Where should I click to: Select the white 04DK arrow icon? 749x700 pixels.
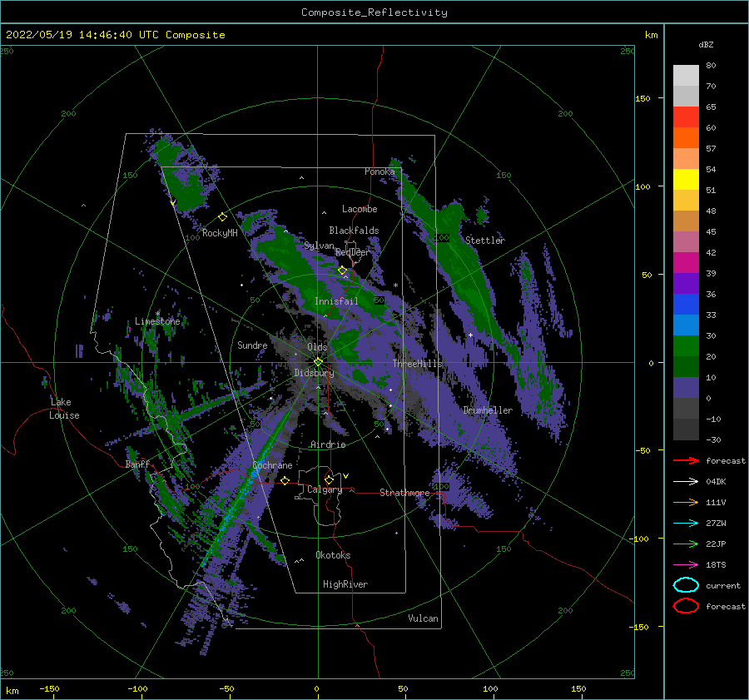click(686, 481)
